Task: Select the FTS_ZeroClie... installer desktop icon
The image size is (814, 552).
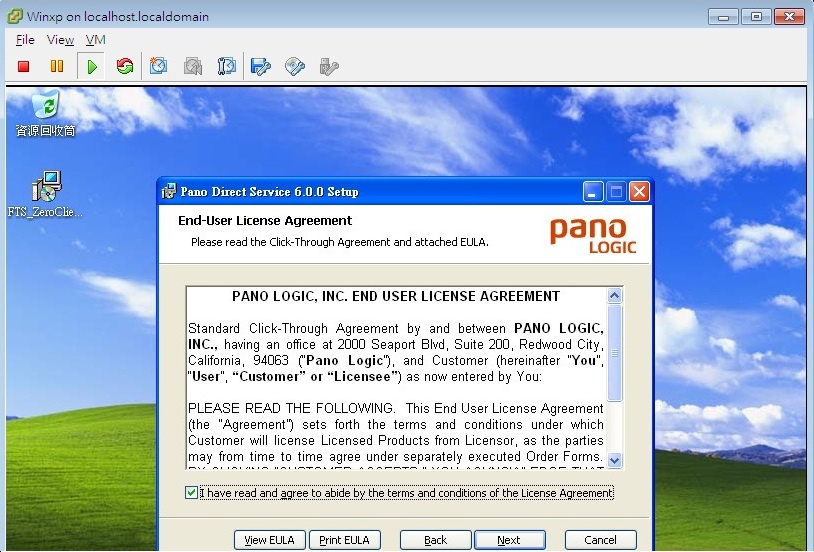Action: coord(46,195)
